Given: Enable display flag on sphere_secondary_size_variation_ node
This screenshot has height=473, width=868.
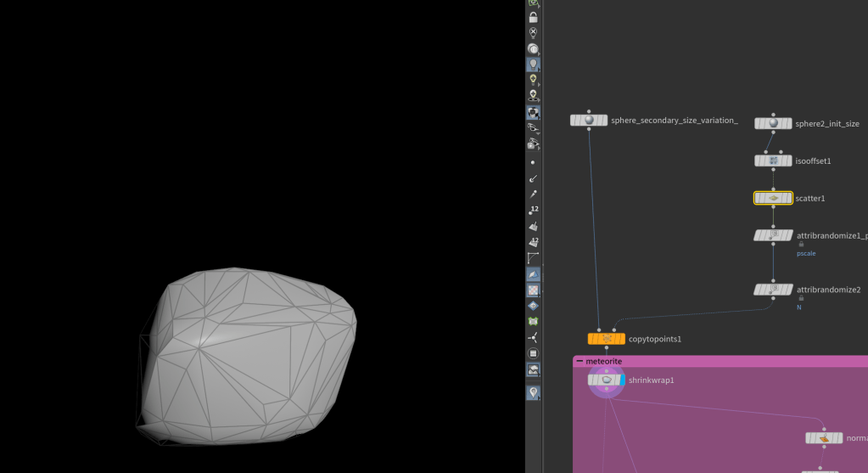Looking at the screenshot, I should [604, 121].
